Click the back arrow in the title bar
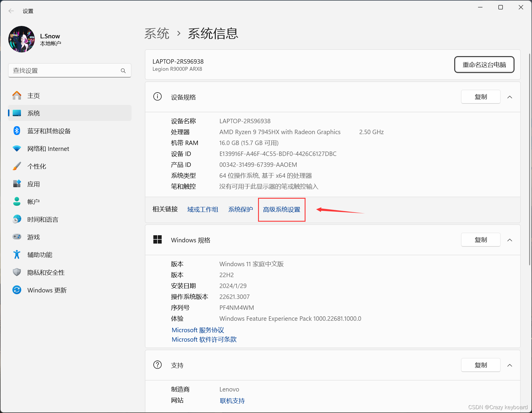Image resolution: width=532 pixels, height=413 pixels. click(x=11, y=11)
